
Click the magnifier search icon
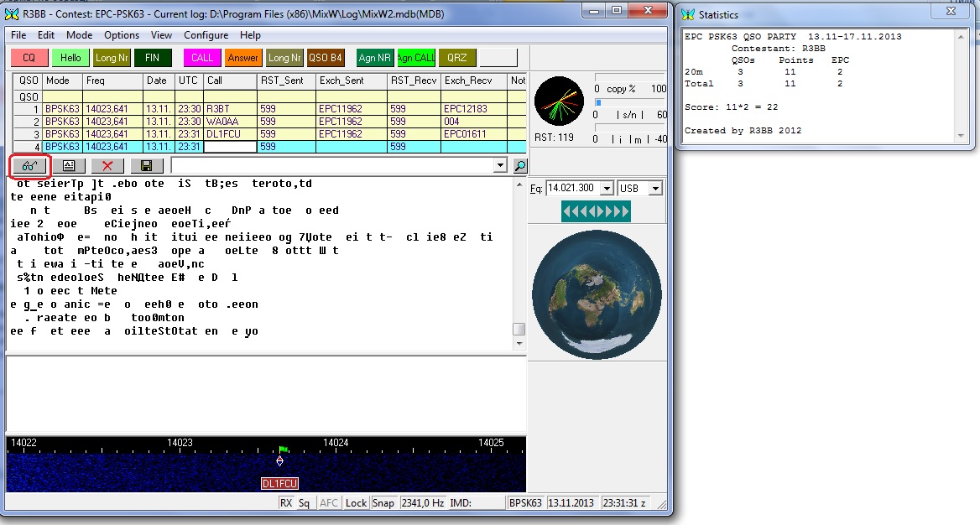tap(520, 166)
